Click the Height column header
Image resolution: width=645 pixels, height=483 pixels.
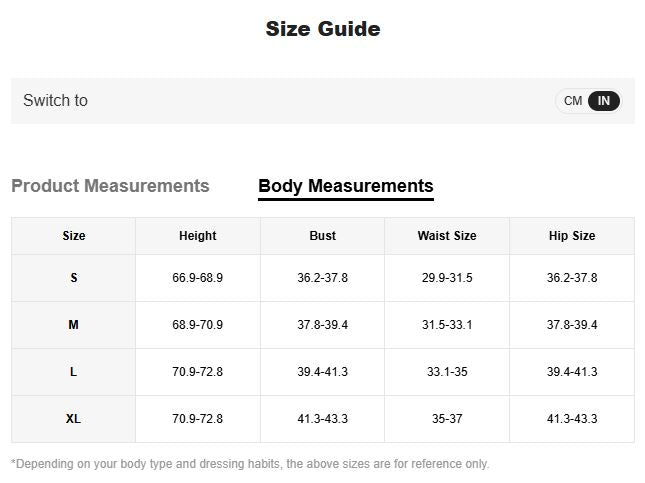(198, 236)
